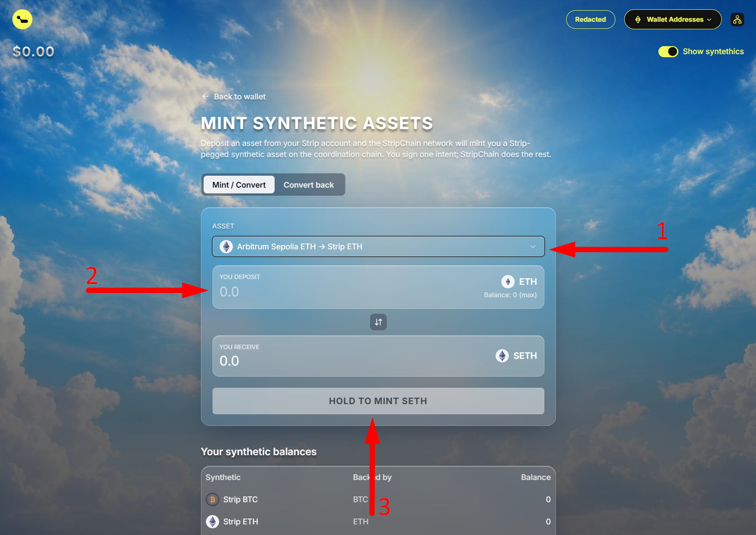Click the Show syntethics label
The height and width of the screenshot is (535, 756).
click(x=713, y=51)
